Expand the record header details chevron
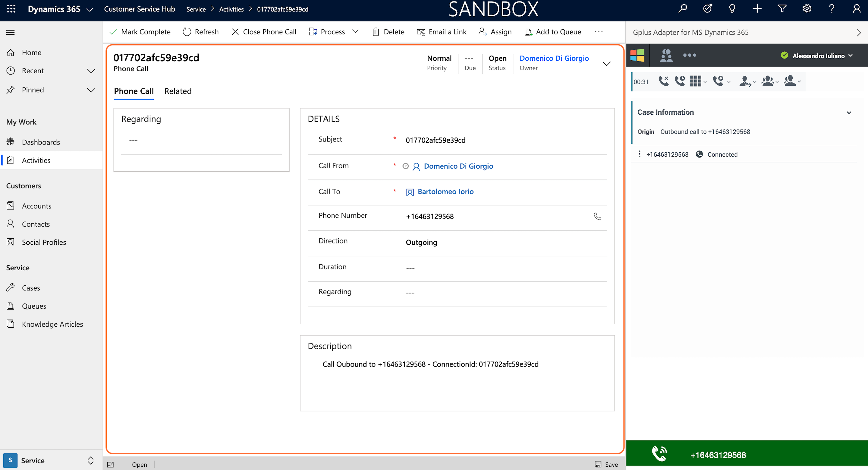Viewport: 868px width, 470px height. pyautogui.click(x=606, y=63)
